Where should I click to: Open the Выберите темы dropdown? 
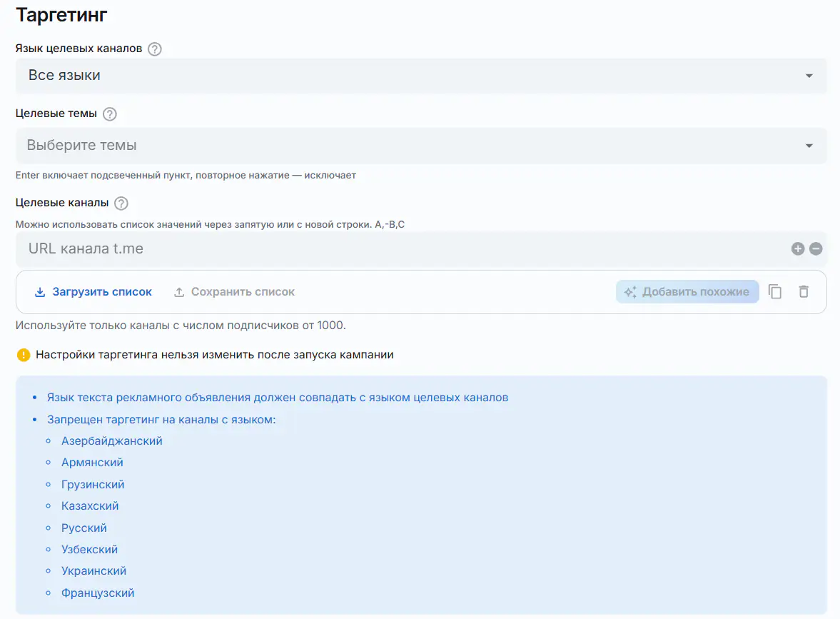[421, 145]
